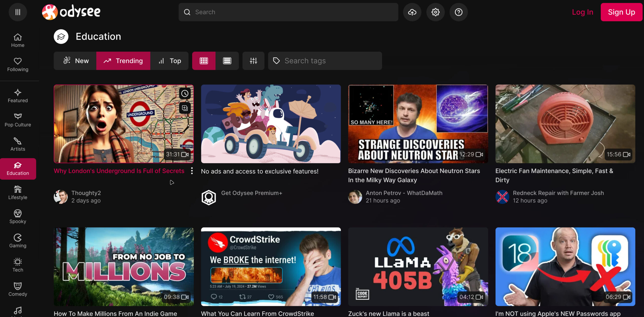This screenshot has height=317, width=644.
Task: Open three-dot menu for London Underground video
Action: [192, 171]
